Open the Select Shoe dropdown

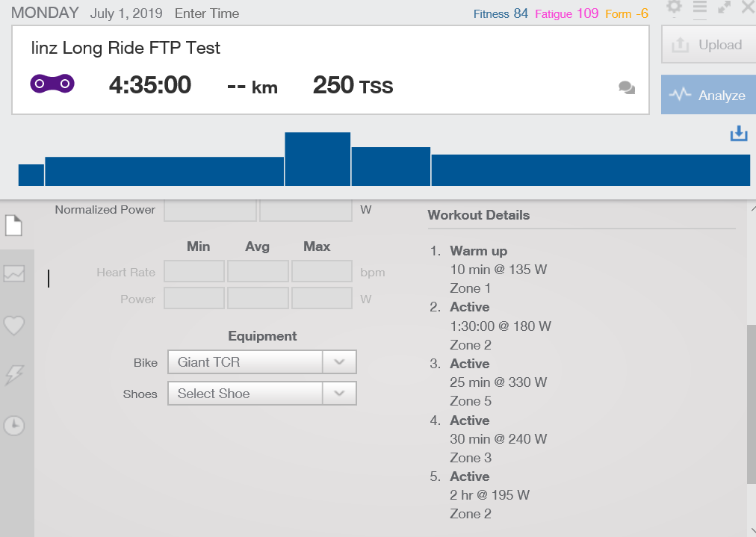[247, 394]
